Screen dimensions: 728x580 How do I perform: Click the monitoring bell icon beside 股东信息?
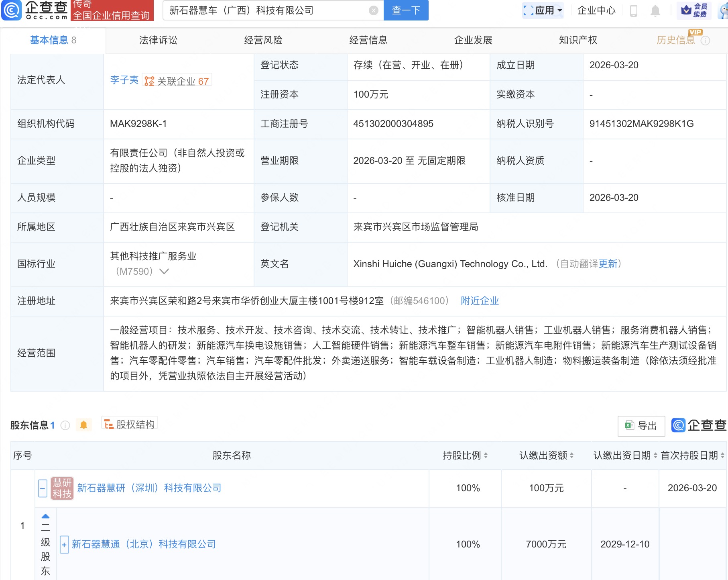[84, 425]
